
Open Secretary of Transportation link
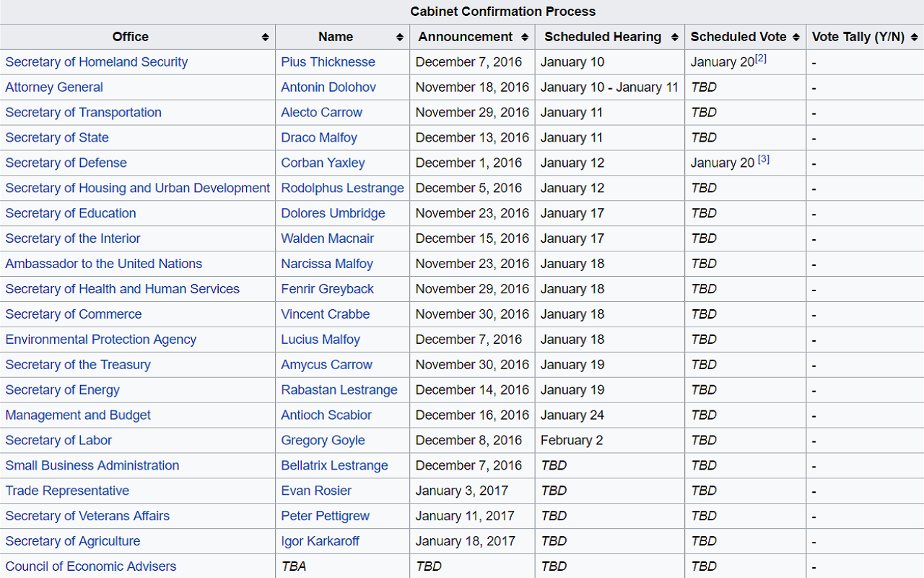click(83, 113)
